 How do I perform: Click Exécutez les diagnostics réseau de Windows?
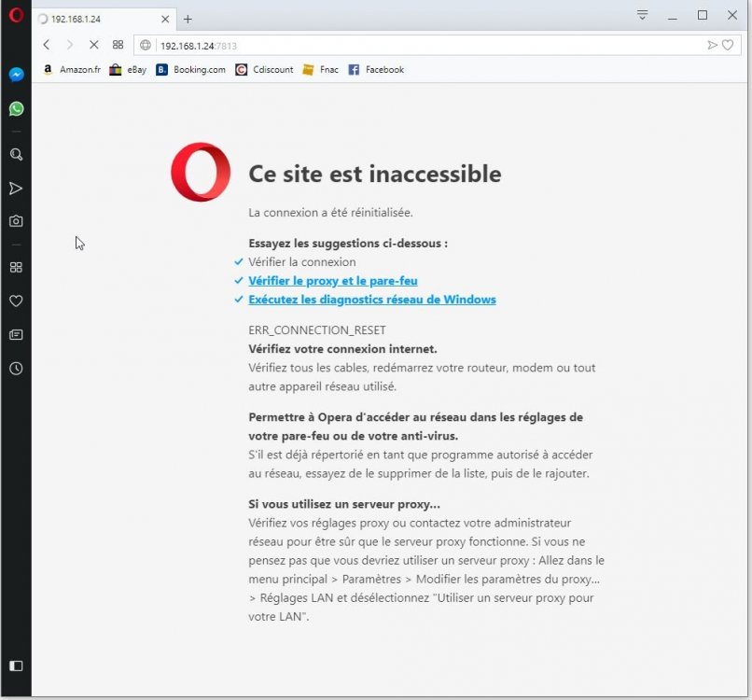coord(372,300)
